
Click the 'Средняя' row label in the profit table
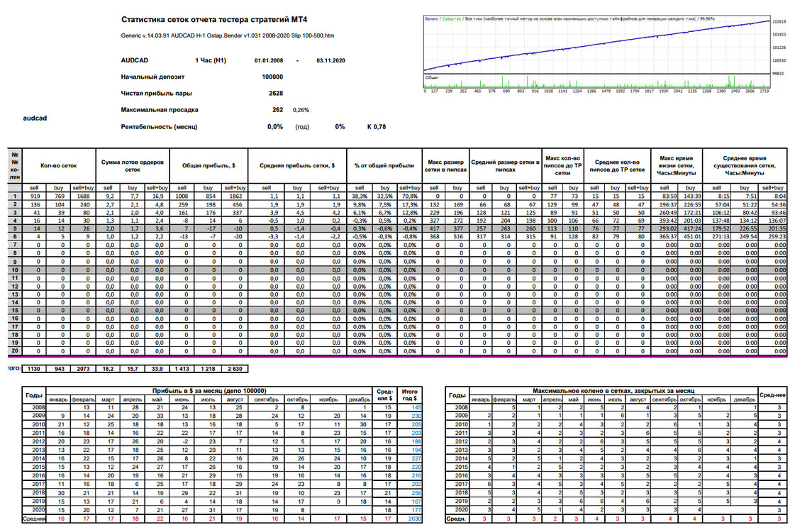coord(34,519)
